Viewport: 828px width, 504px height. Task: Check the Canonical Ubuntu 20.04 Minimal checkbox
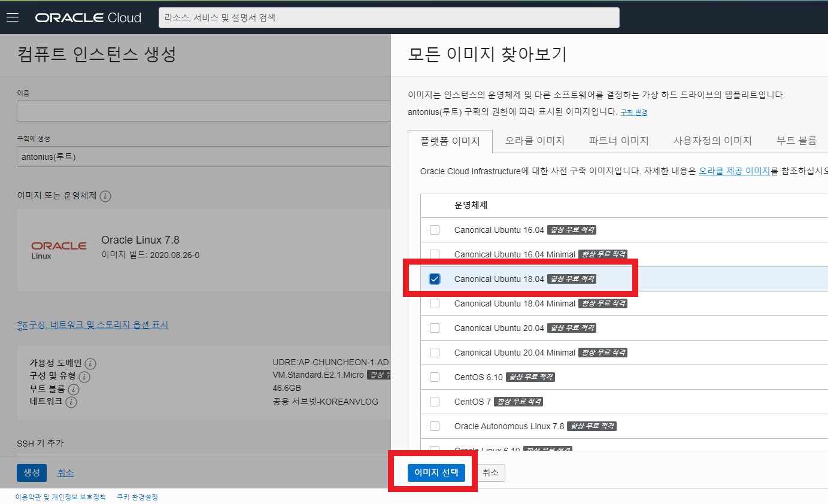[435, 353]
